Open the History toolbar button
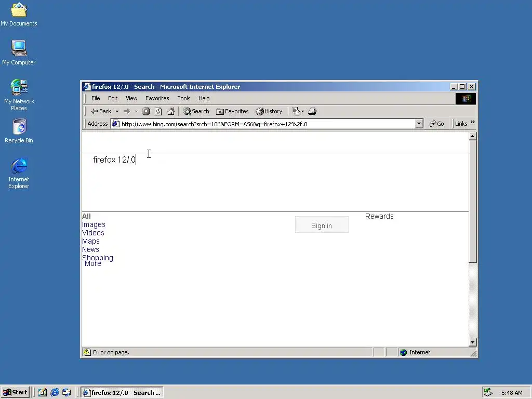 [269, 111]
